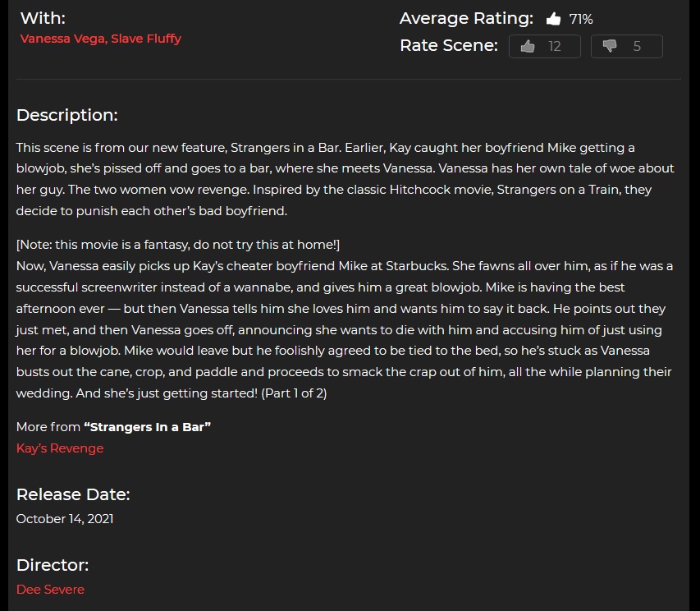Image resolution: width=700 pixels, height=611 pixels.
Task: Open Vanessa Vega's performer page
Action: click(62, 39)
